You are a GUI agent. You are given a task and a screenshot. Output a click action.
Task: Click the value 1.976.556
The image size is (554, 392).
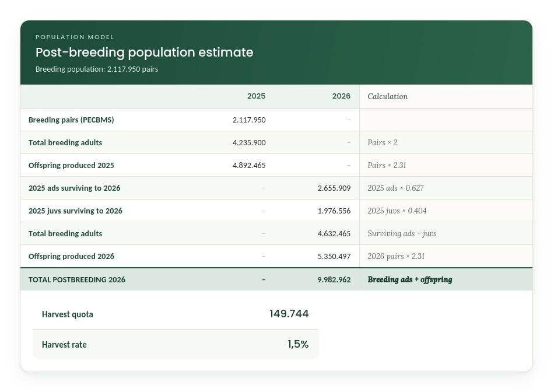tap(334, 211)
